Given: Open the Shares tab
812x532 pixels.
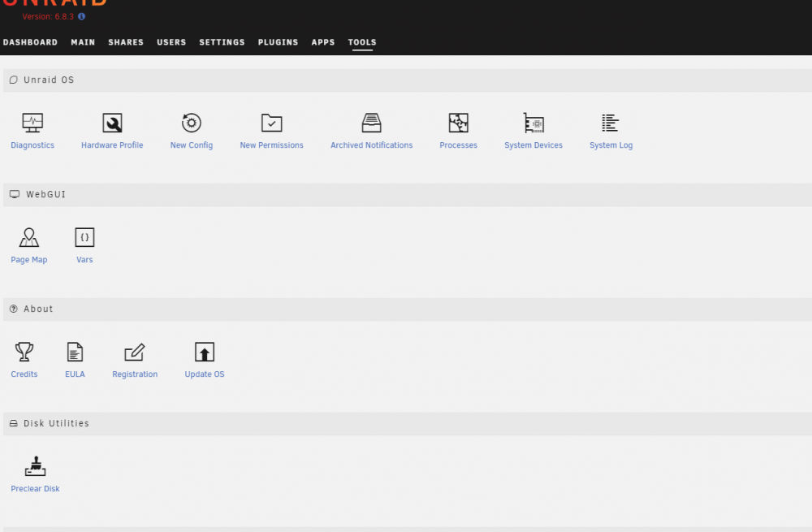Looking at the screenshot, I should pos(126,42).
